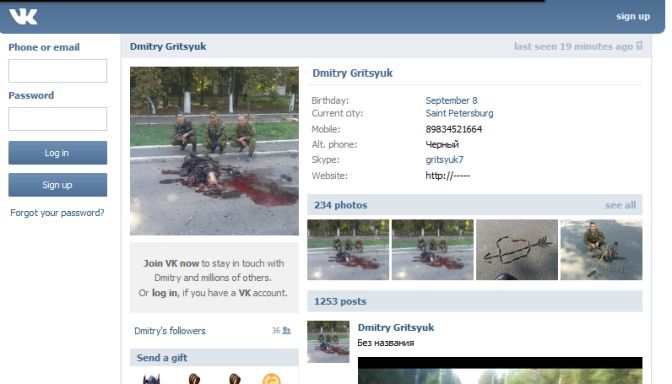This screenshot has width=672, height=384.
Task: Click the Alt. phone value Черный
Action: click(x=442, y=144)
